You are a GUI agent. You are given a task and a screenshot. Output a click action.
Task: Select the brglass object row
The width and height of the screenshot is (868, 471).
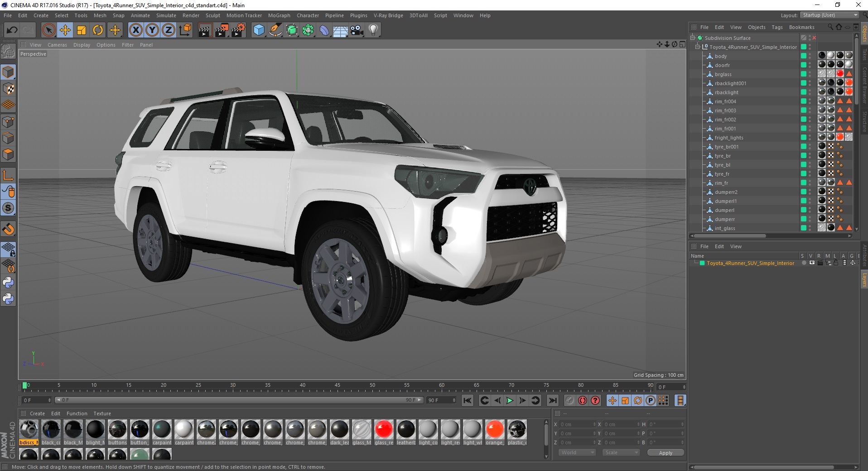coord(723,74)
